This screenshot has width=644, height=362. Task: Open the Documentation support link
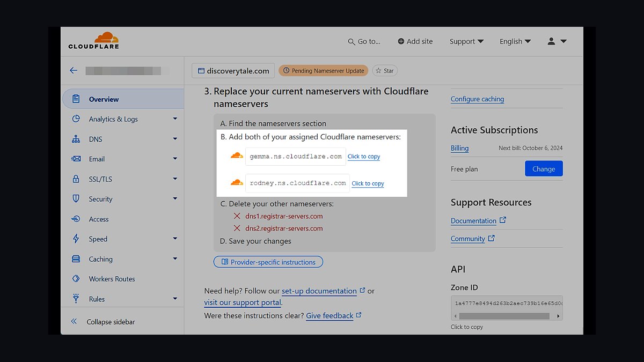pos(473,220)
